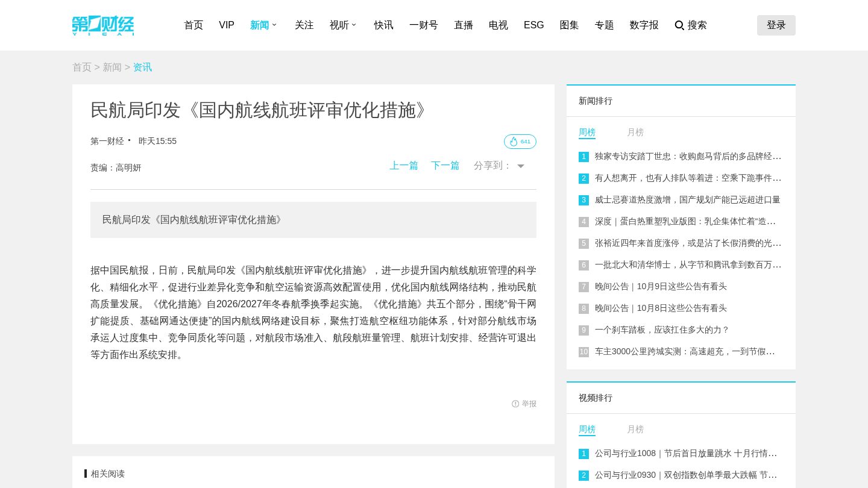Open 快讯 in the top menu
The height and width of the screenshot is (488, 868).
coord(384,25)
